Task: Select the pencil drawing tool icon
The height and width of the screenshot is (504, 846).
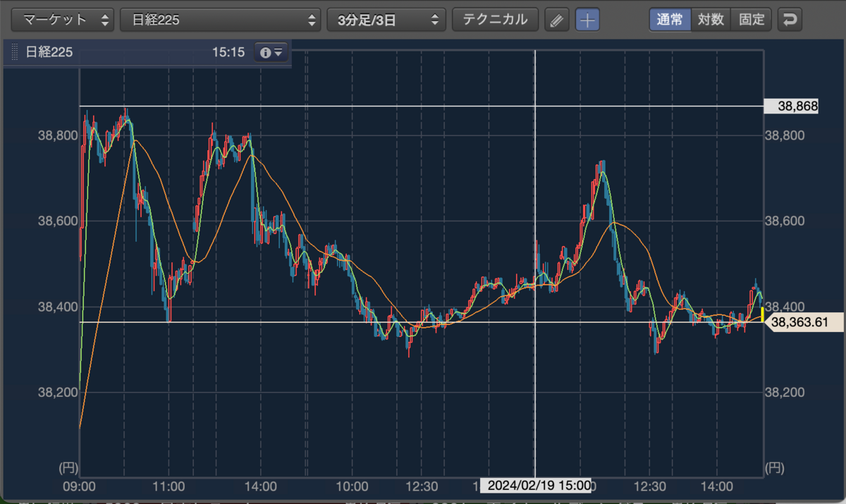Action: coord(557,20)
